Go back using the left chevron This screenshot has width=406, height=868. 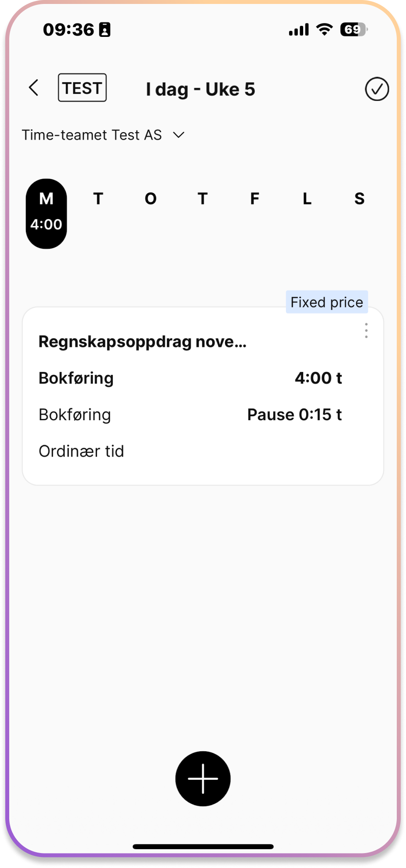click(34, 88)
